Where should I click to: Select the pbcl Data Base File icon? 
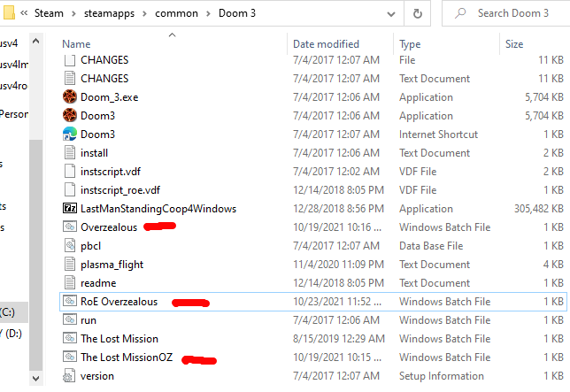tap(69, 245)
